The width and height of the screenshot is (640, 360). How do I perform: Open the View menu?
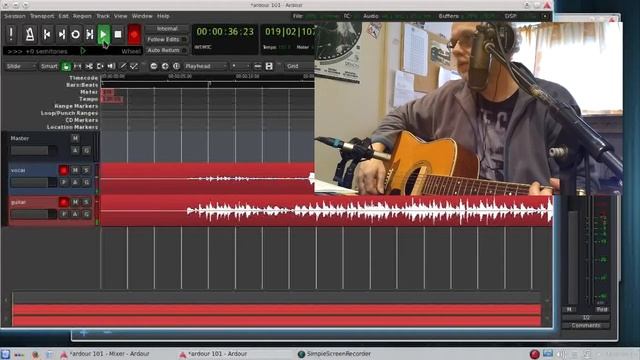(x=120, y=16)
